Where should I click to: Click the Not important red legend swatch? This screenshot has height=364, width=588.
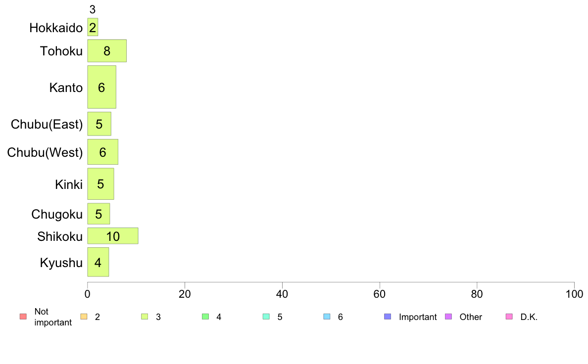coord(23,317)
